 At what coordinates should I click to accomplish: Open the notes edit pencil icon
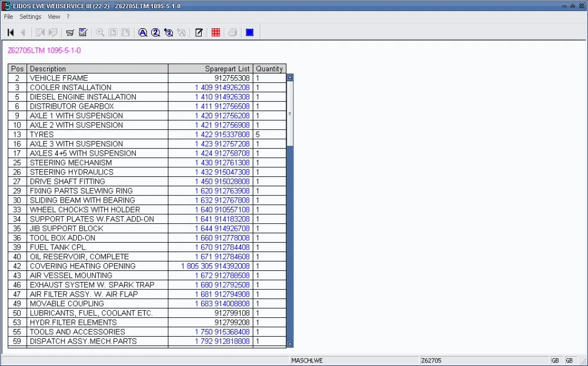tap(199, 32)
